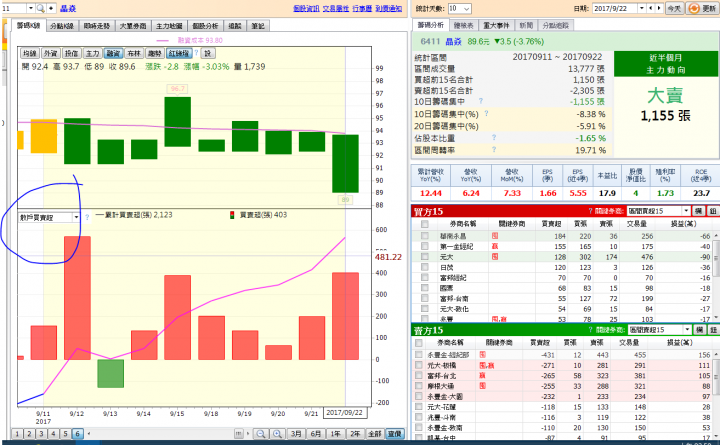Viewport: 720px width, 445px height.
Task: Click the scrollbar right arrow before zoom icons
Action: [x=248, y=434]
